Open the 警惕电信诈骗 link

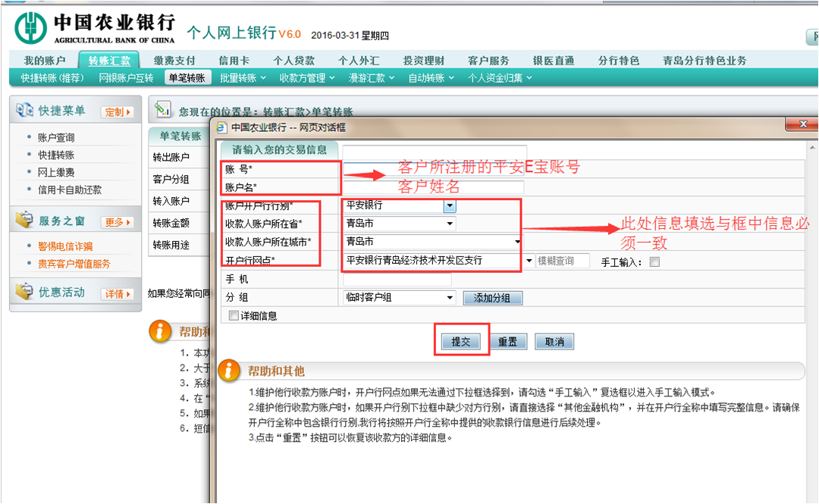pyautogui.click(x=64, y=246)
